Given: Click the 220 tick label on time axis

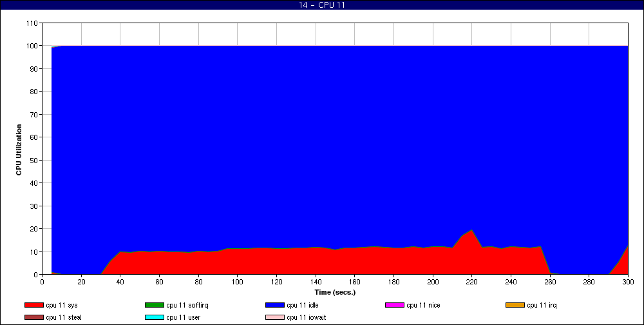Looking at the screenshot, I should pos(471,282).
